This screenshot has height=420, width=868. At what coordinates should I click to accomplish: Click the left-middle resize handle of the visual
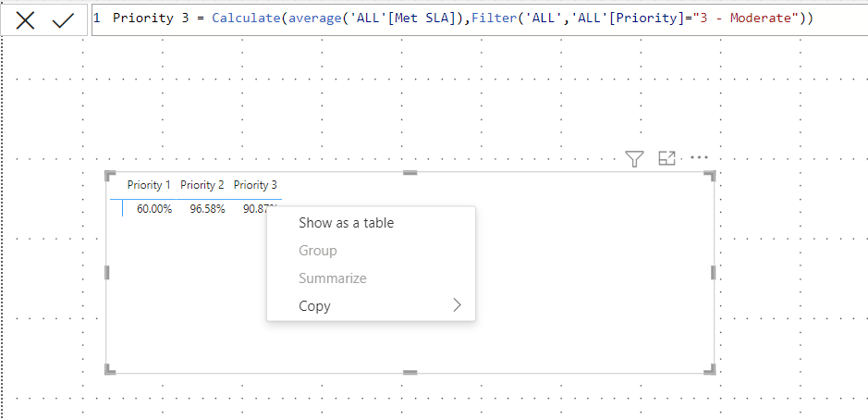click(107, 273)
